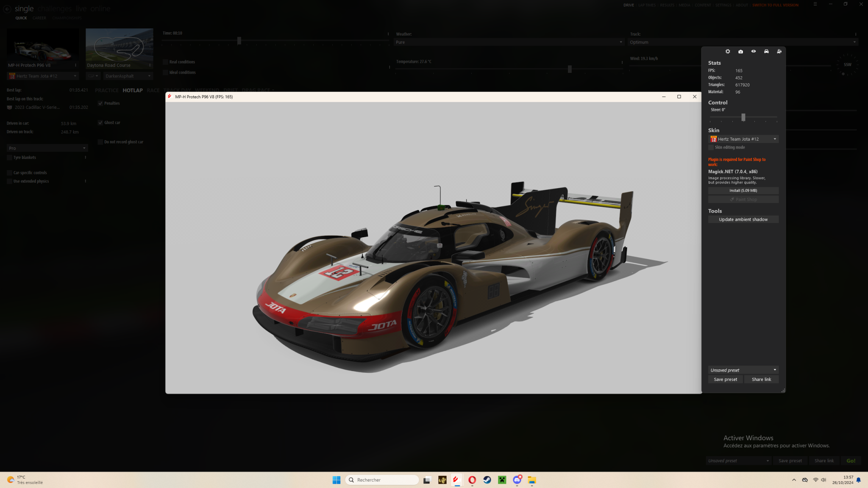Image resolution: width=868 pixels, height=488 pixels.
Task: Open showroom settings via the gear icon
Action: tap(728, 51)
